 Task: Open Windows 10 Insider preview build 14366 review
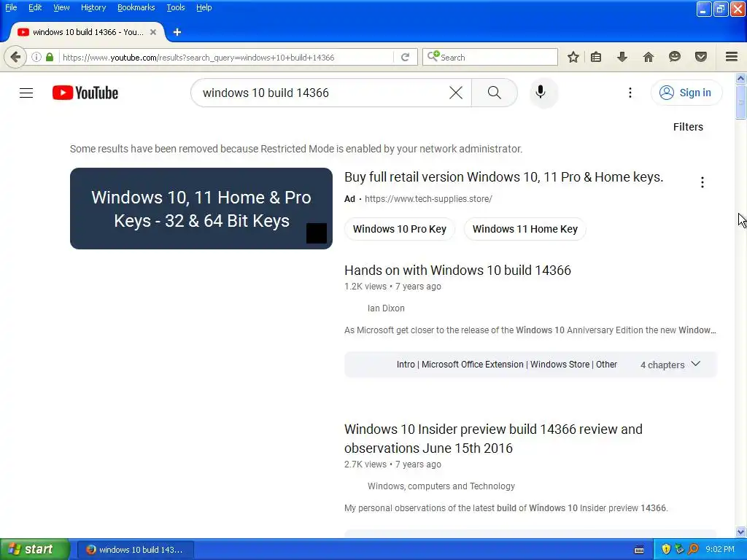point(493,438)
